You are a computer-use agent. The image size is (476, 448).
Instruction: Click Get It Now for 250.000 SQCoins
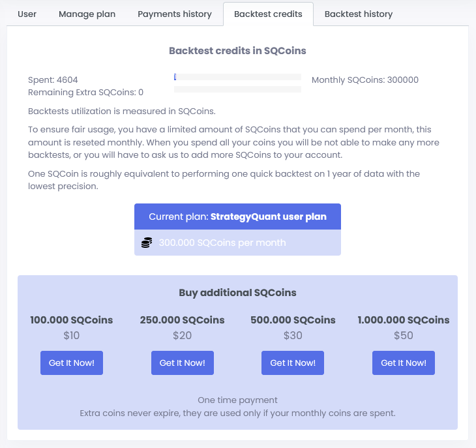(183, 363)
